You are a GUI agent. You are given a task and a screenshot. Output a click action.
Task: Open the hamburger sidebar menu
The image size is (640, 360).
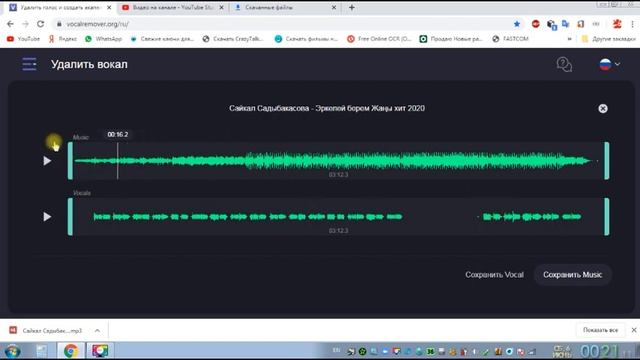click(29, 64)
